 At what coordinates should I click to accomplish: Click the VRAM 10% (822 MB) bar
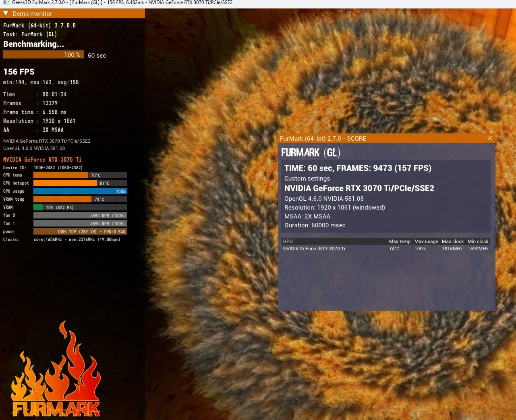(x=80, y=207)
